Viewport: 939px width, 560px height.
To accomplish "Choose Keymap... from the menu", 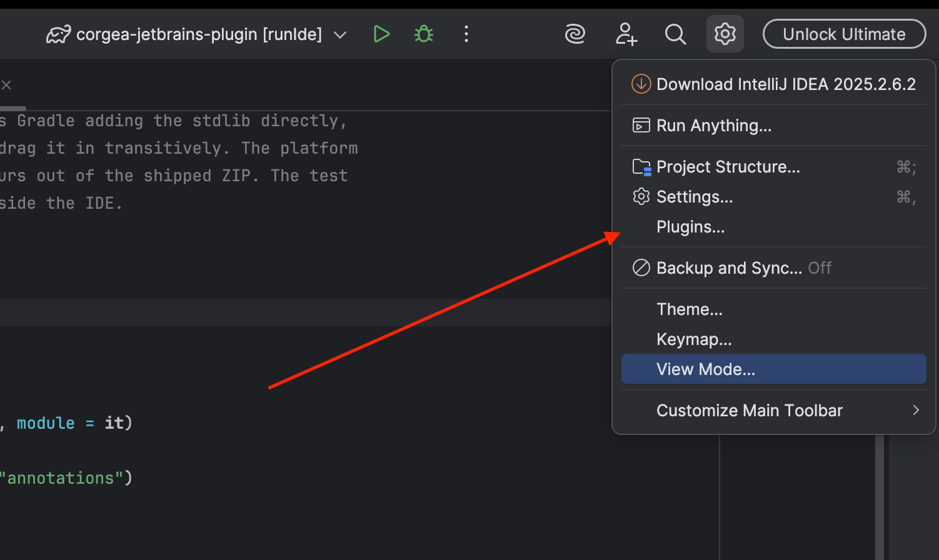I will [774, 339].
